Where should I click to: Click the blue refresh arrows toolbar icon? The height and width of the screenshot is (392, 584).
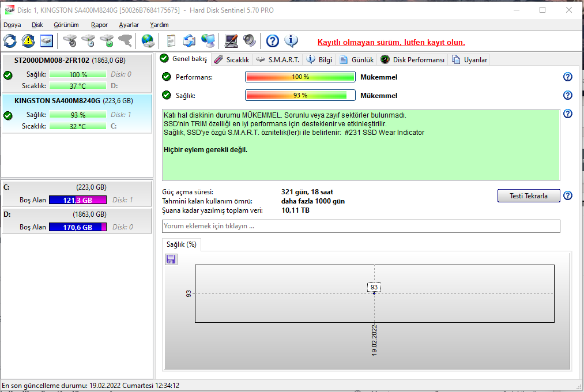10,41
